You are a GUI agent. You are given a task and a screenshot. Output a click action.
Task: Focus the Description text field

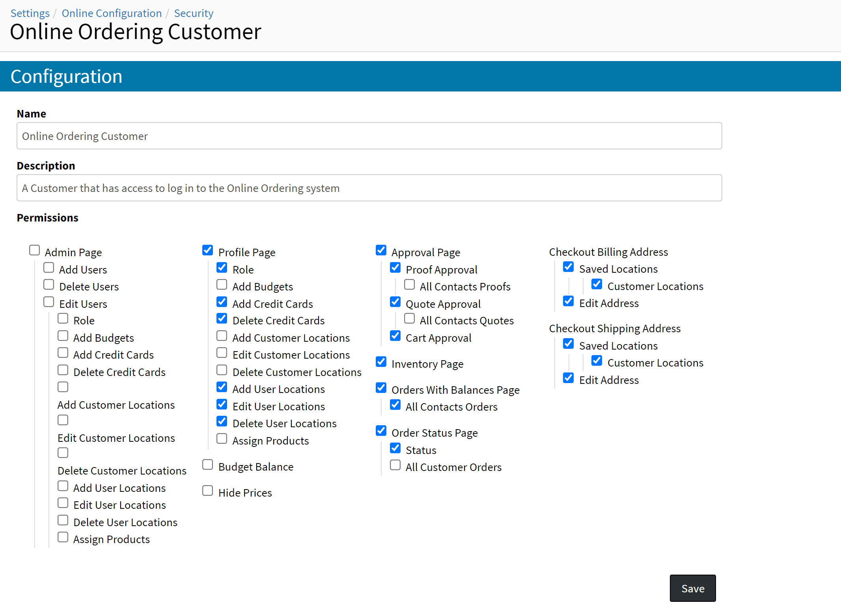click(369, 188)
